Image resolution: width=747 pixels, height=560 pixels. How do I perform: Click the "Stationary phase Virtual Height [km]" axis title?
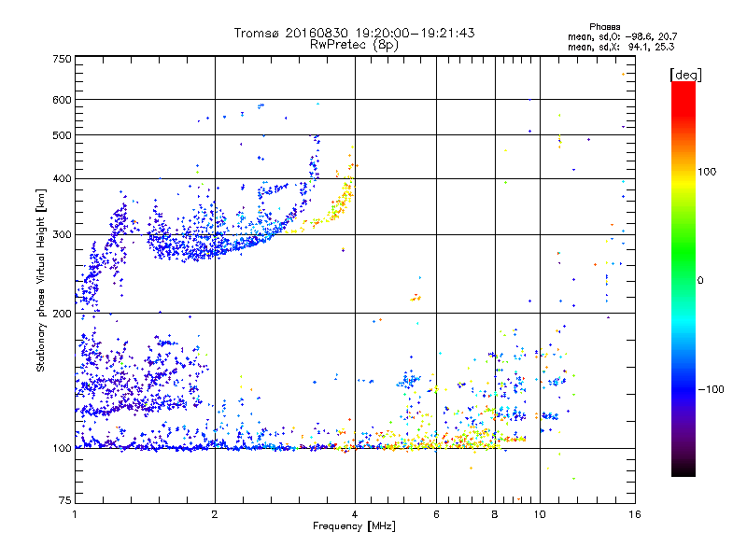pyautogui.click(x=41, y=280)
